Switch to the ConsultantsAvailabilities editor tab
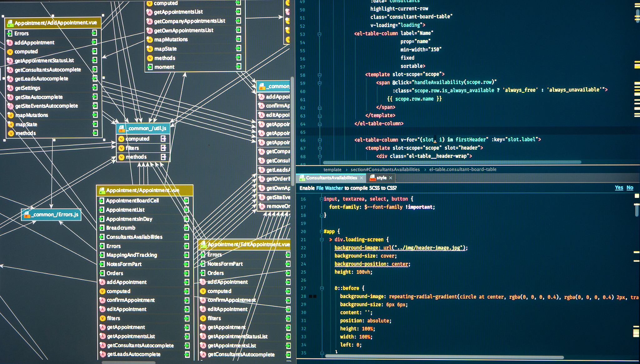The height and width of the screenshot is (364, 640). pyautogui.click(x=331, y=178)
